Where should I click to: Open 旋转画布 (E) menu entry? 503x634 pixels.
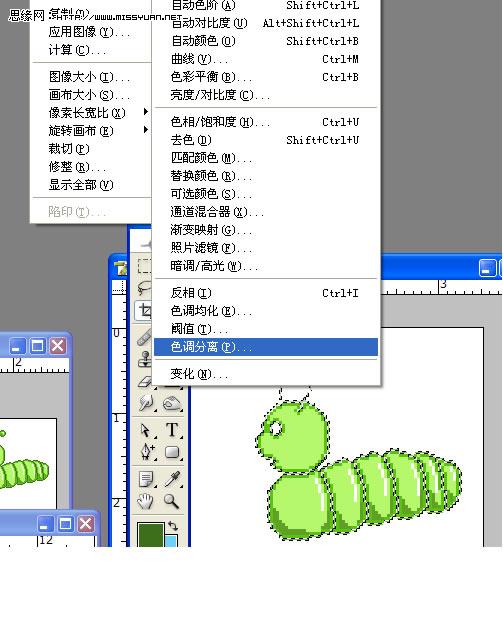click(x=91, y=131)
